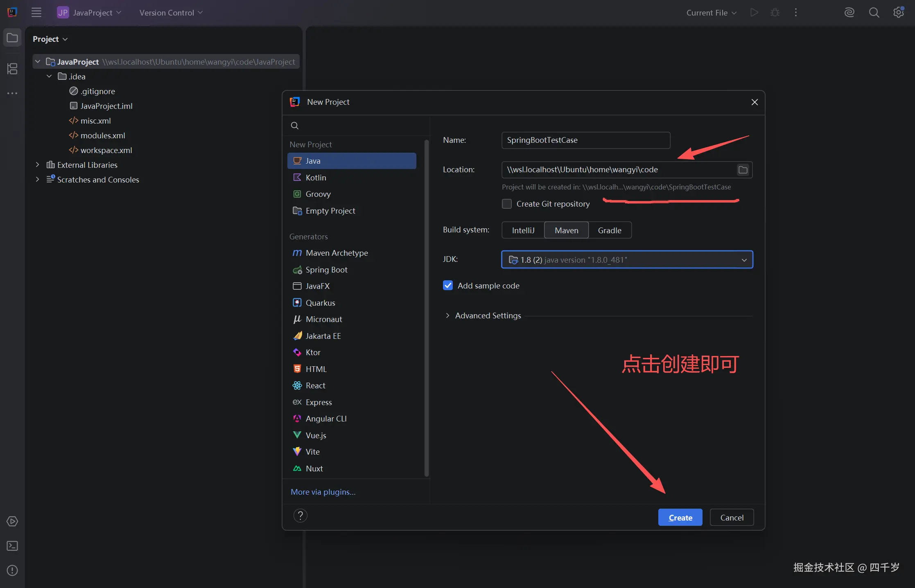This screenshot has height=588, width=915.
Task: Uncheck Add sample code checkbox
Action: (x=448, y=286)
